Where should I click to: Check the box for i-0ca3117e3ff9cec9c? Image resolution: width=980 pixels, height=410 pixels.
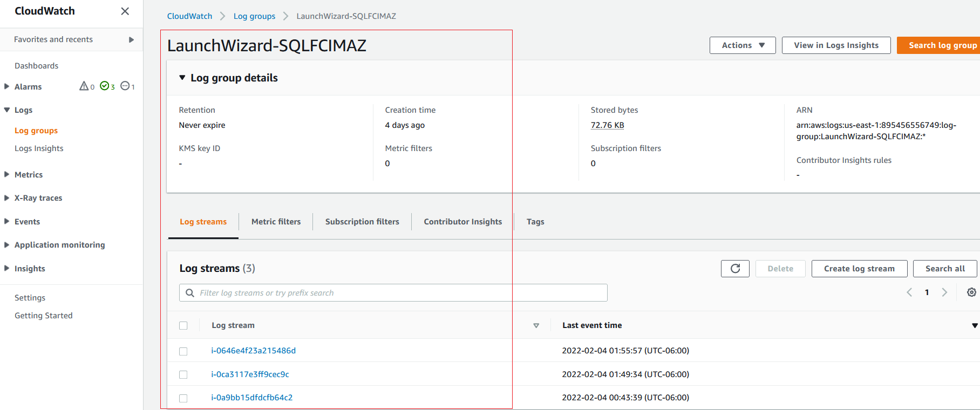pyautogui.click(x=183, y=374)
